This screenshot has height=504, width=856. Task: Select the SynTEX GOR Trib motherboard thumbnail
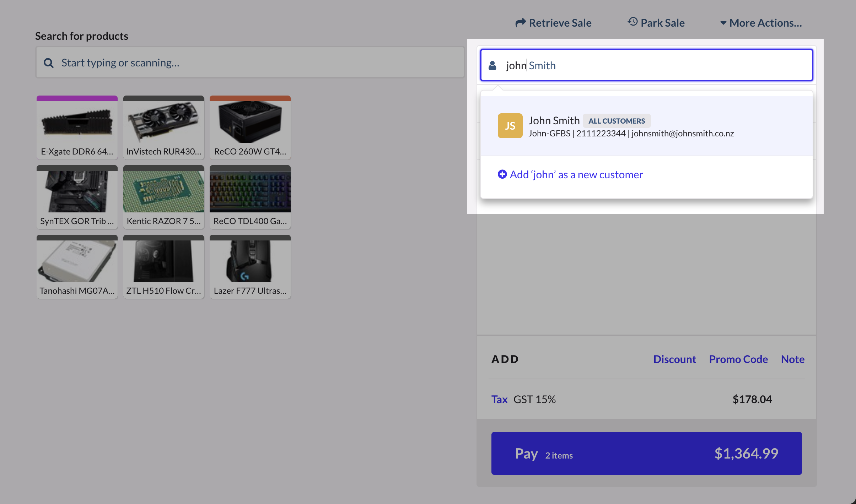click(77, 197)
